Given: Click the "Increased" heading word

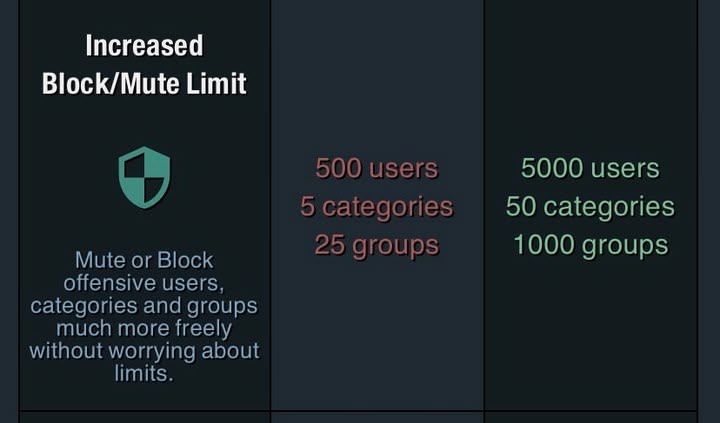Looking at the screenshot, I should [144, 46].
